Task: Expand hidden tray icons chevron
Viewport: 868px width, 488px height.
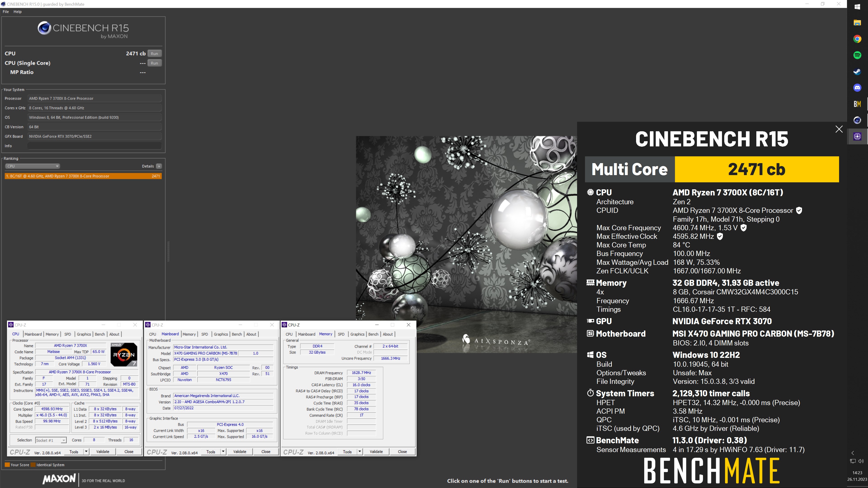Action: point(853,453)
